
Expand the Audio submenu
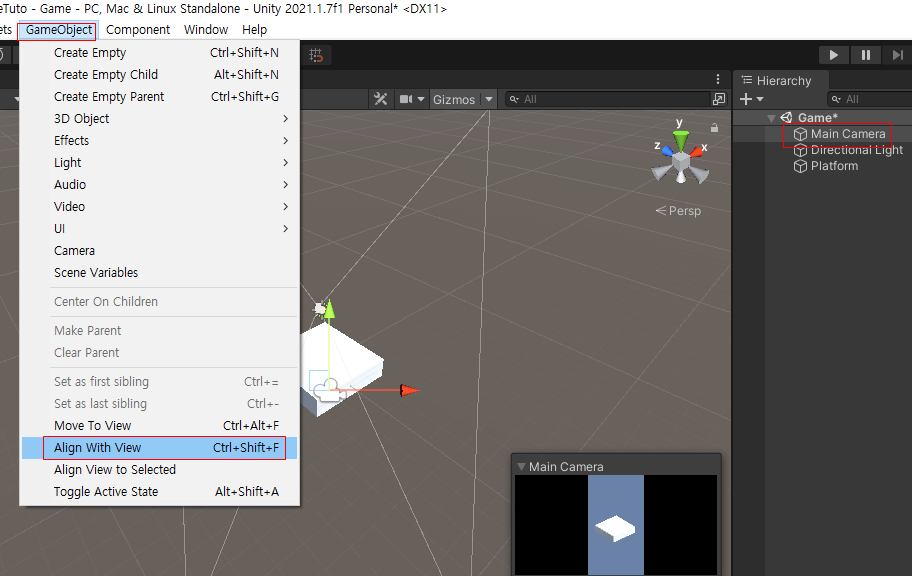pos(159,185)
